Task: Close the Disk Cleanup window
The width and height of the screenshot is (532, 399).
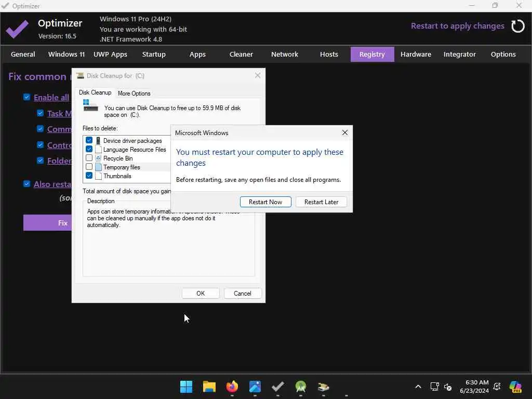Action: tap(258, 75)
